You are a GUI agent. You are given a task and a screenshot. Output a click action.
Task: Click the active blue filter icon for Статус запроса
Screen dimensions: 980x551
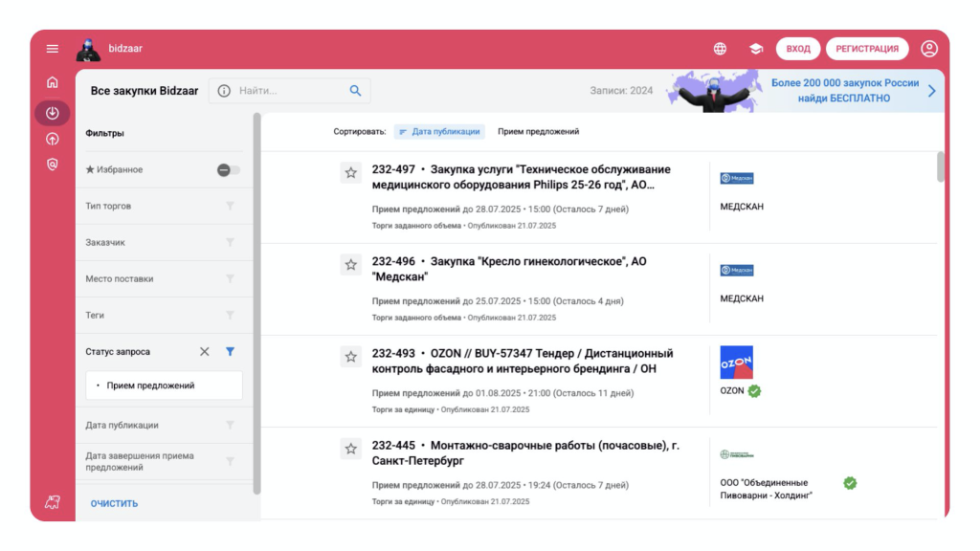230,352
